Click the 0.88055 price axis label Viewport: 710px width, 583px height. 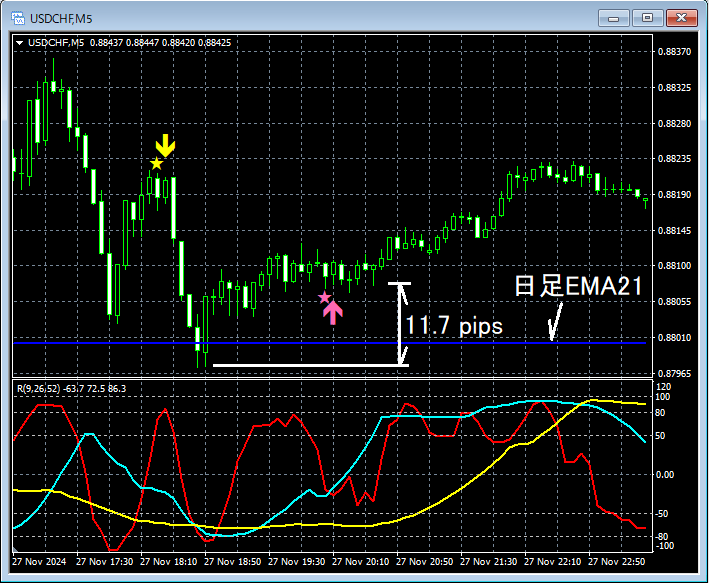(674, 301)
